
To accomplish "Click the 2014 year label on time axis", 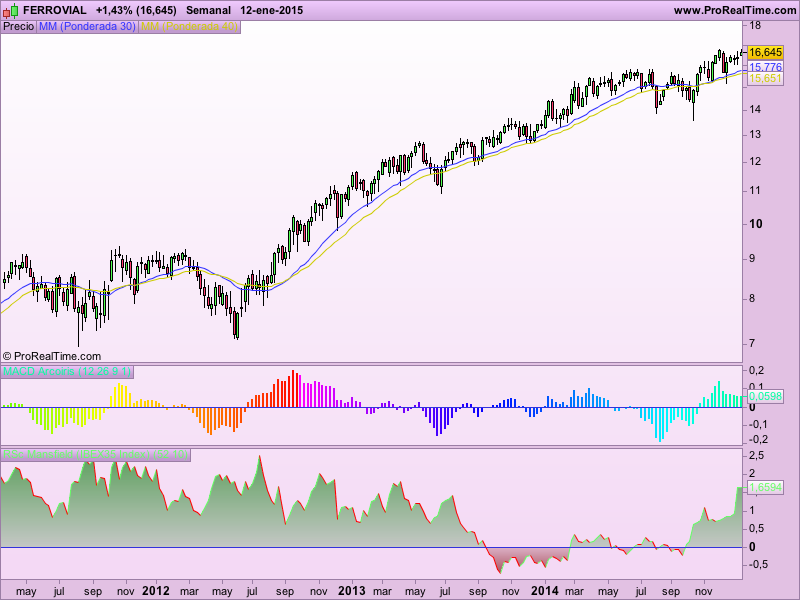I will pyautogui.click(x=545, y=591).
